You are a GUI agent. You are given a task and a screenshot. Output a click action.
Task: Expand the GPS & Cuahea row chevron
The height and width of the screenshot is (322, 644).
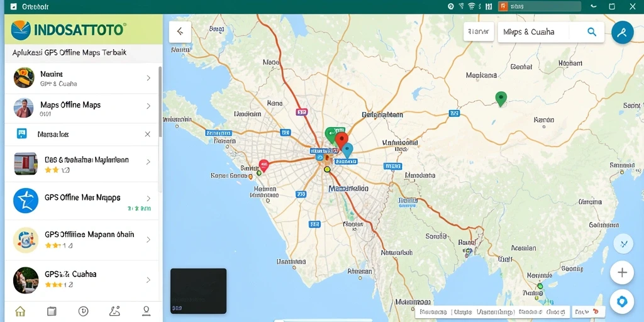(148, 280)
